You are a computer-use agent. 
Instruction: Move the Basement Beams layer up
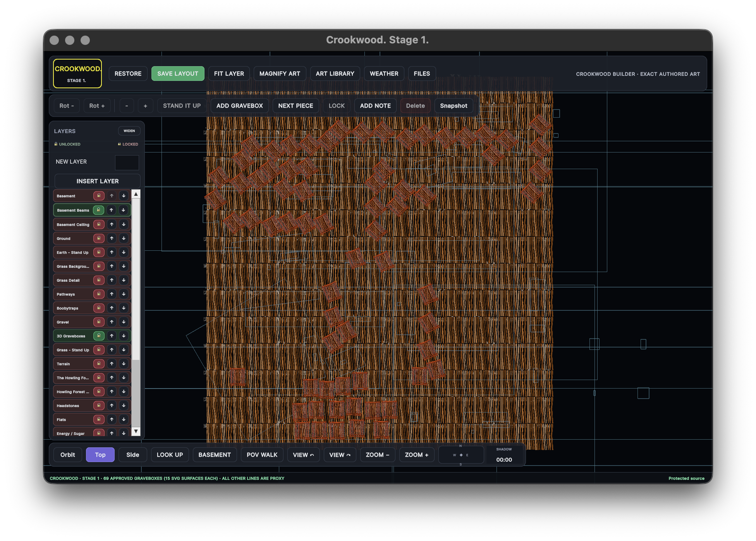coord(112,210)
